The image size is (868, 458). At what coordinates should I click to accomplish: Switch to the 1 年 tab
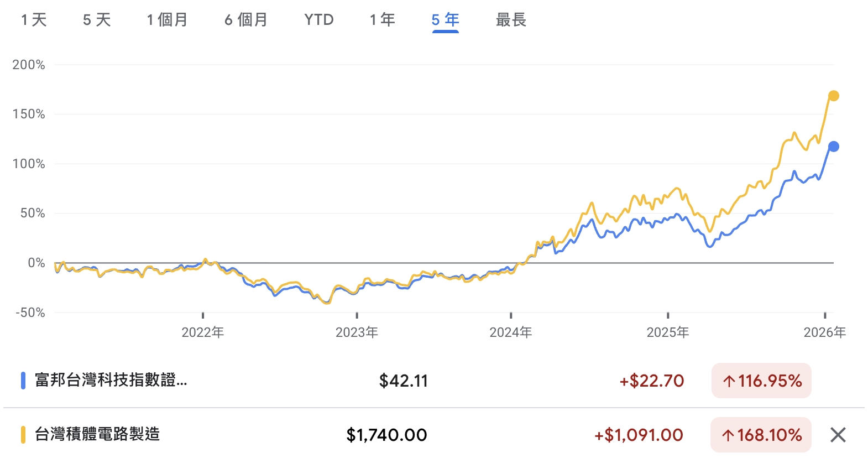382,20
